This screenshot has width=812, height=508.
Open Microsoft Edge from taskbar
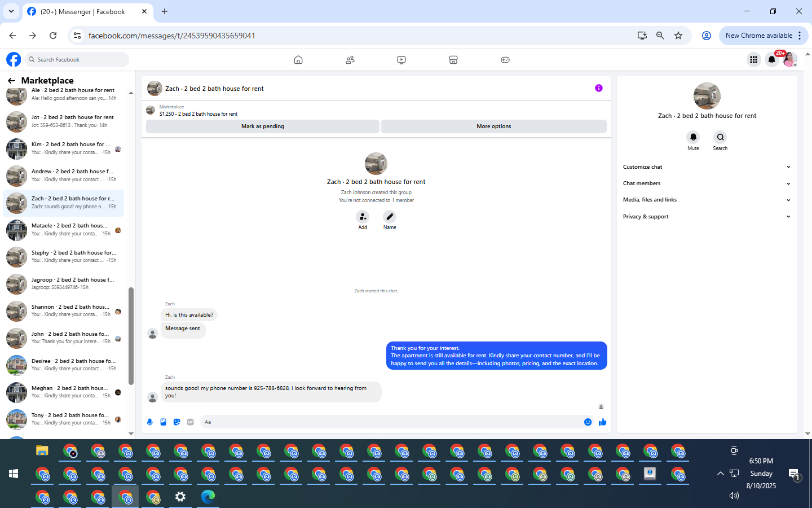click(x=208, y=497)
